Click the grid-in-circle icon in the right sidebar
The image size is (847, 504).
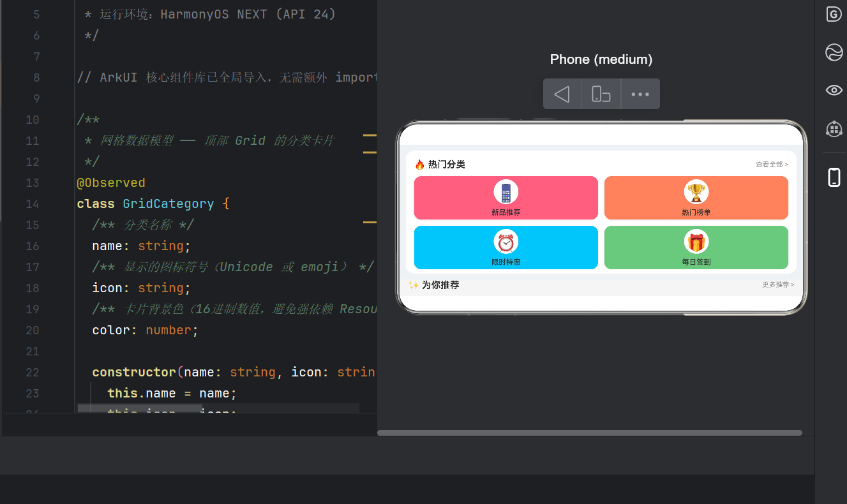coord(834,129)
